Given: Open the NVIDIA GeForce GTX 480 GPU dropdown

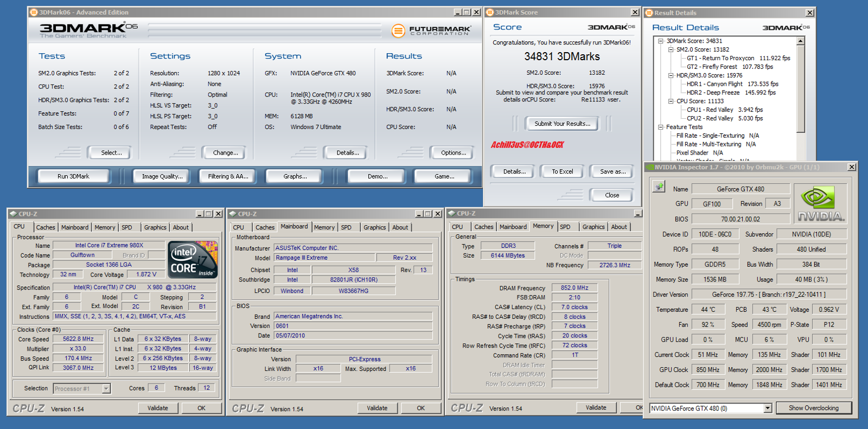Looking at the screenshot, I should [x=768, y=408].
